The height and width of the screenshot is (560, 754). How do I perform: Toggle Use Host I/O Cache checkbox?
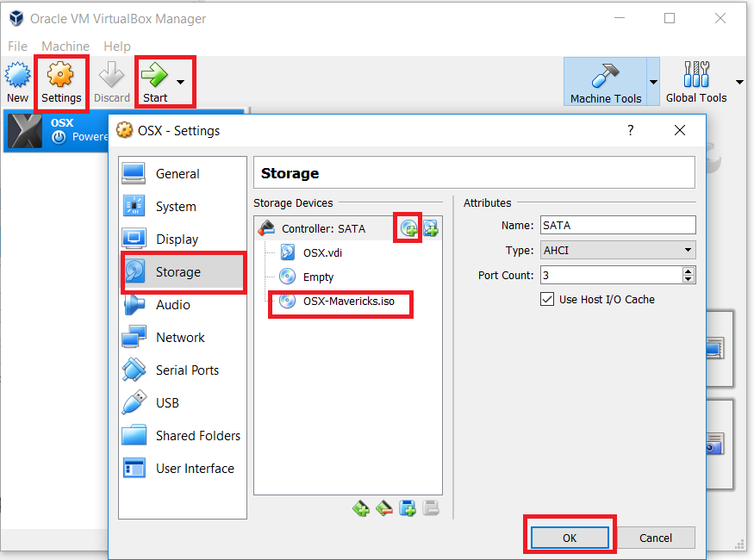point(547,299)
